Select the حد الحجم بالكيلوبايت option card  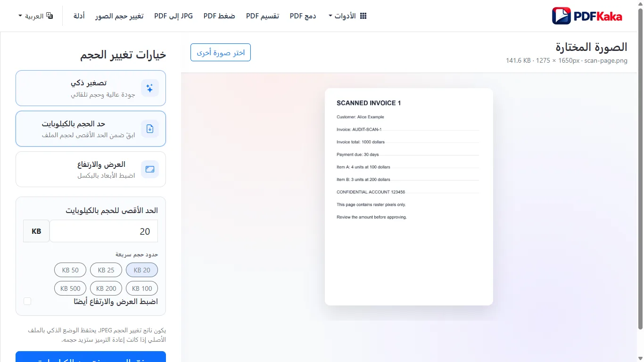(91, 129)
